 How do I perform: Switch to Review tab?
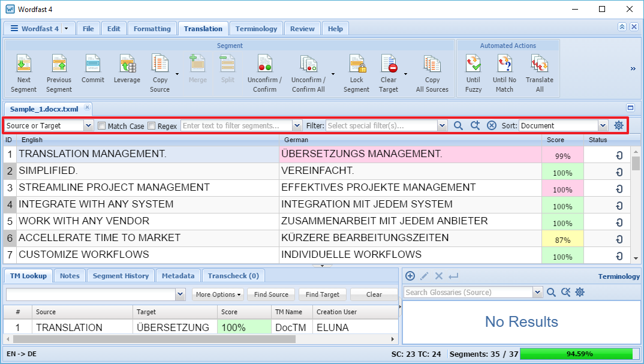[x=302, y=29]
